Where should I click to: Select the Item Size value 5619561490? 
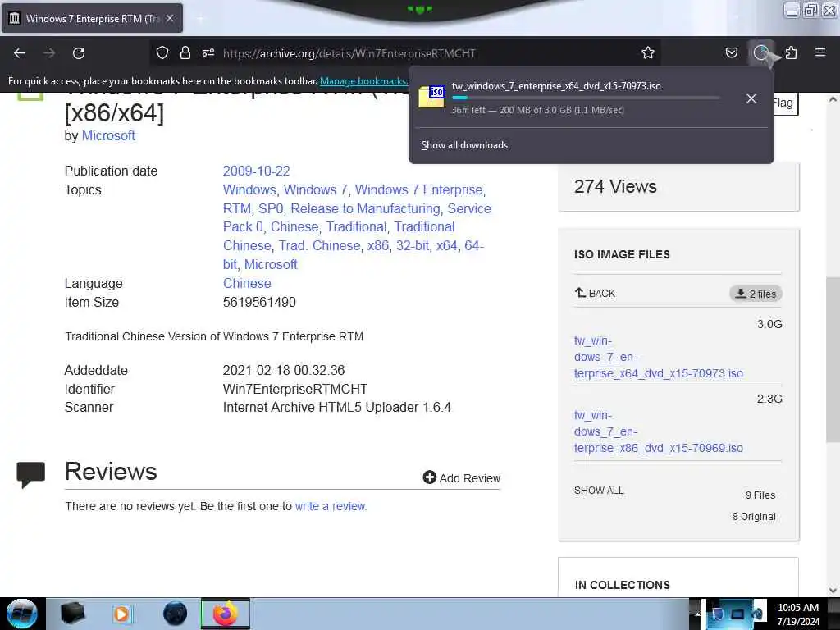pos(259,302)
